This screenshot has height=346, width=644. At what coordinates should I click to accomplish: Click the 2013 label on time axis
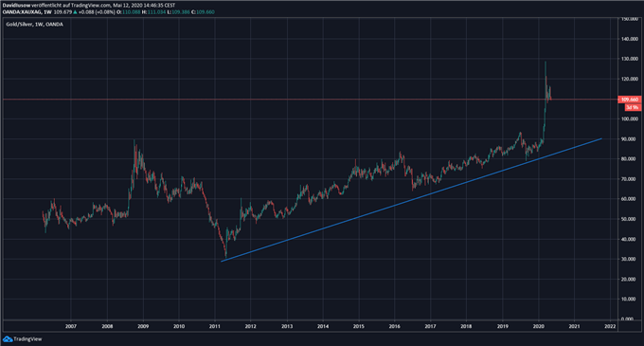(287, 326)
